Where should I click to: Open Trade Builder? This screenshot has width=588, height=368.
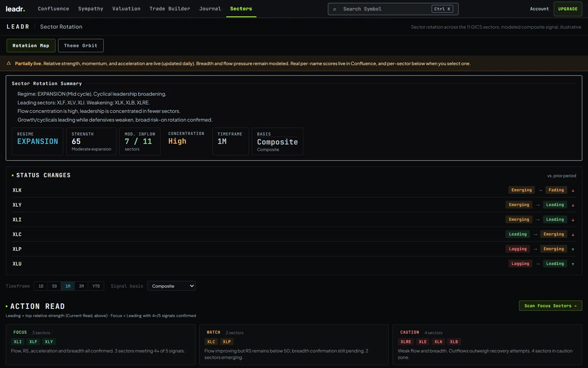170,9
